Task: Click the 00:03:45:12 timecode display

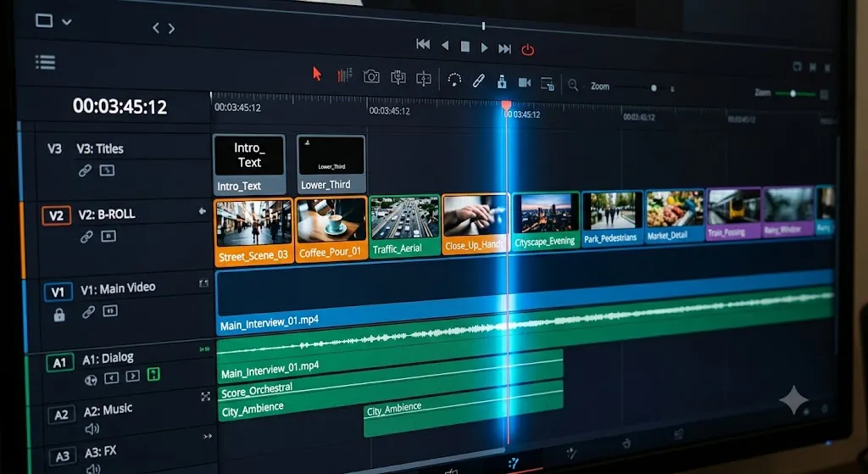Action: 120,106
